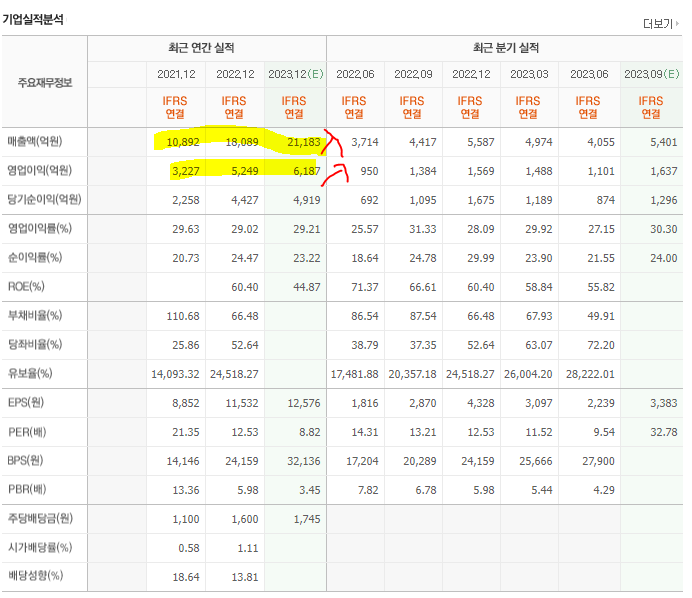Select the 110.68 debt ratio value
This screenshot has width=692, height=598.
(x=183, y=316)
